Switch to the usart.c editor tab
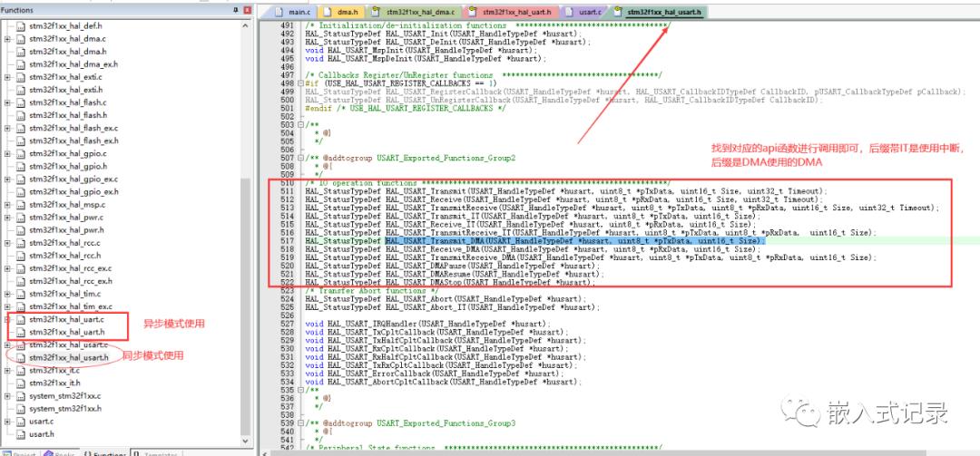 [x=585, y=11]
